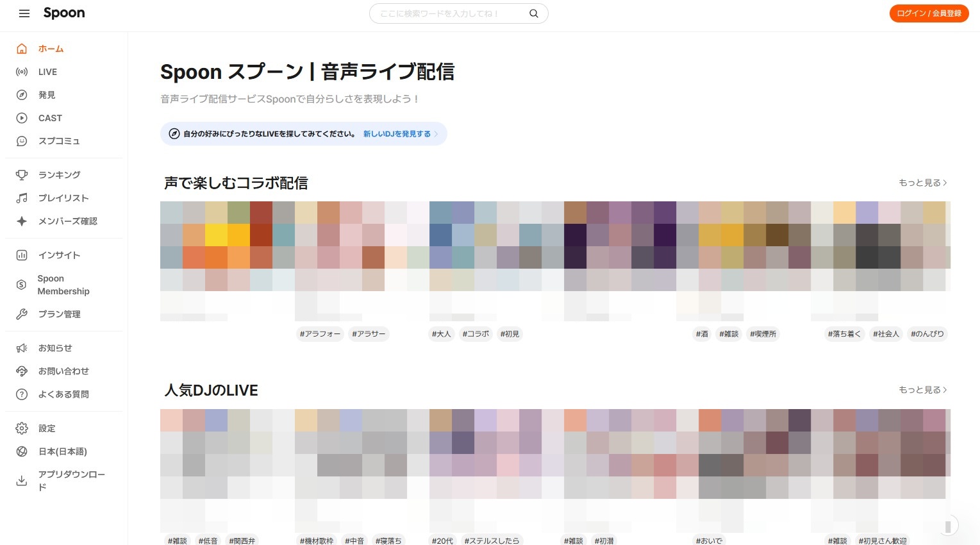The image size is (980, 545).
Task: Open インサイト in the sidebar
Action: (x=64, y=255)
